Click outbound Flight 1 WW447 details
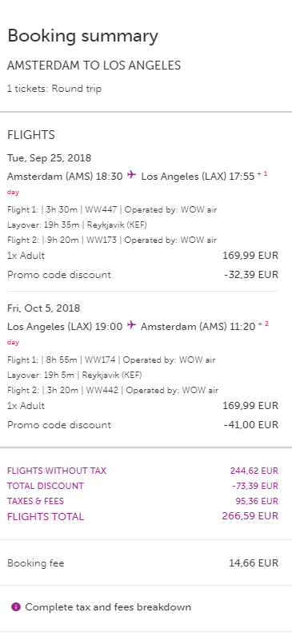292x644 pixels. [112, 210]
